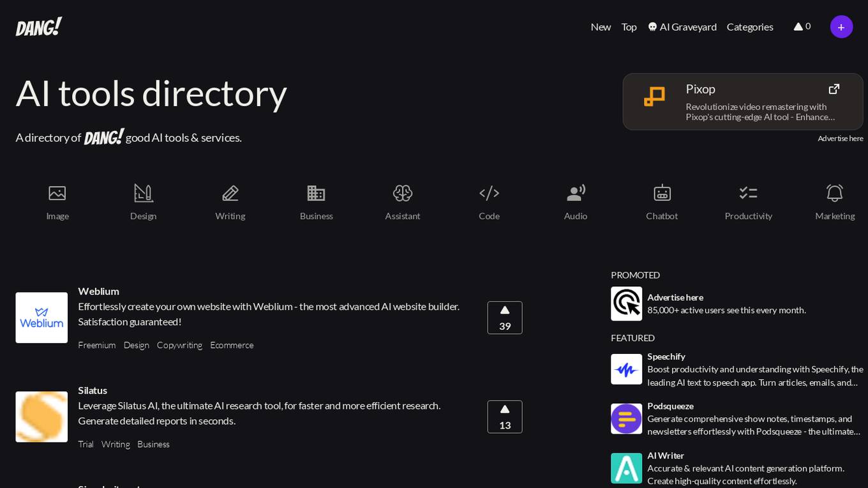
Task: Open the Pixop external link icon
Action: 834,89
